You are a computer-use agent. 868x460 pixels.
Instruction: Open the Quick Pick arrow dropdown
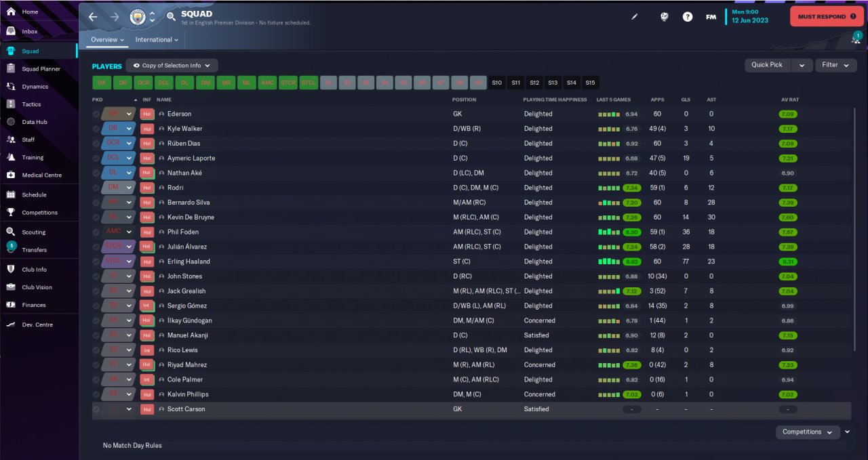(802, 65)
